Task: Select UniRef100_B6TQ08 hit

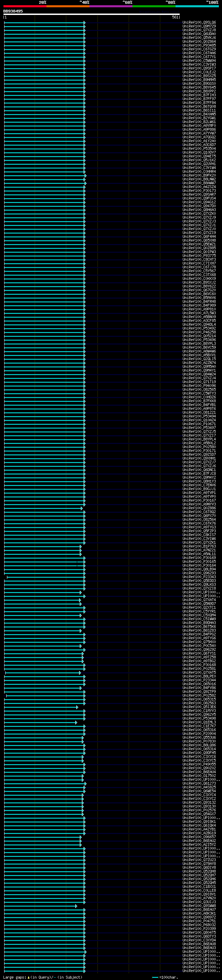Action: tap(199, 106)
